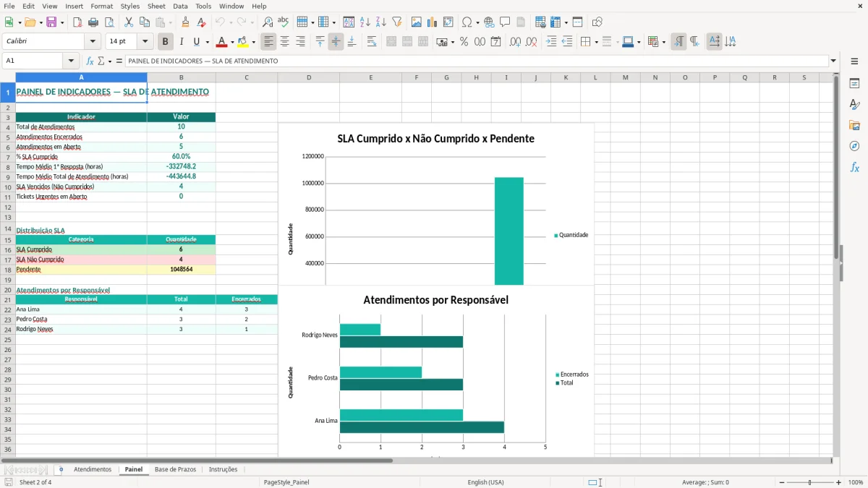This screenshot has height=488, width=868.
Task: Click zoom out minus button
Action: [x=780, y=482]
